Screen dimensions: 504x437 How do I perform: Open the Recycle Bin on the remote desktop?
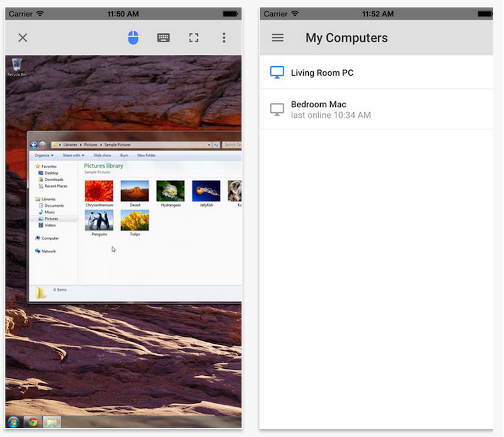click(16, 65)
